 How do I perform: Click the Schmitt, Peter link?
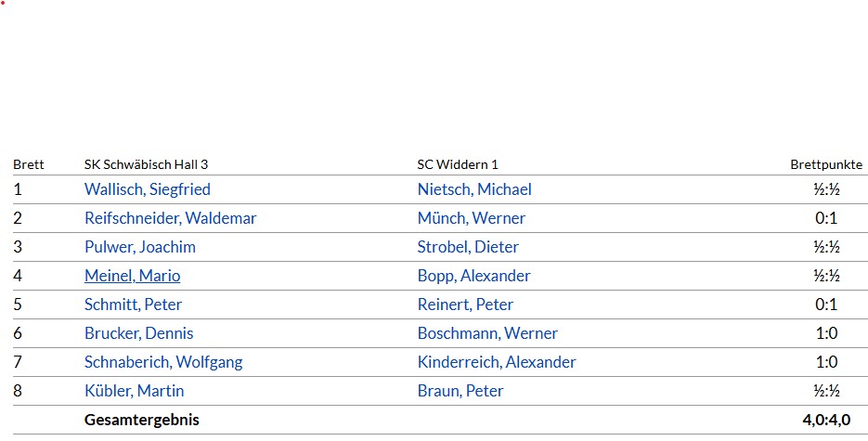(133, 305)
